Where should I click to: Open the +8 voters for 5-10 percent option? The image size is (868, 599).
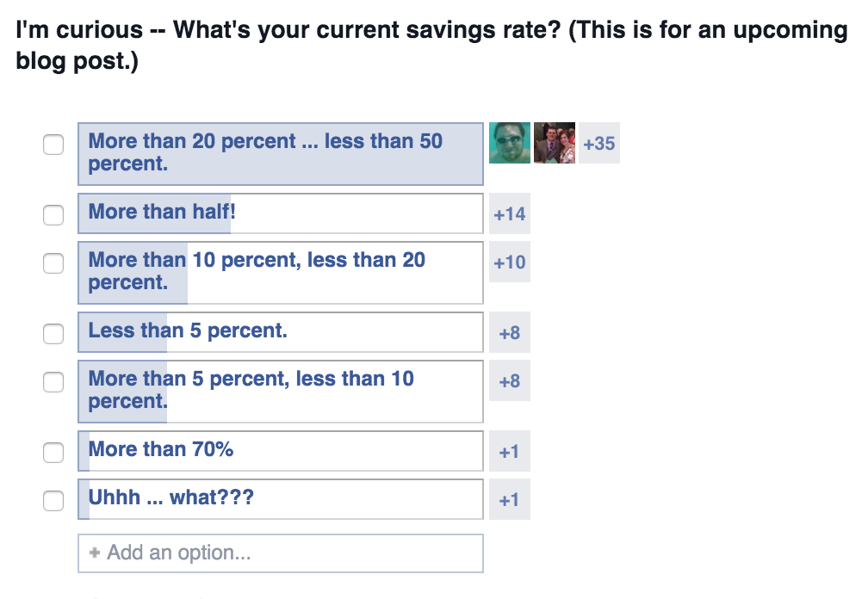(509, 381)
